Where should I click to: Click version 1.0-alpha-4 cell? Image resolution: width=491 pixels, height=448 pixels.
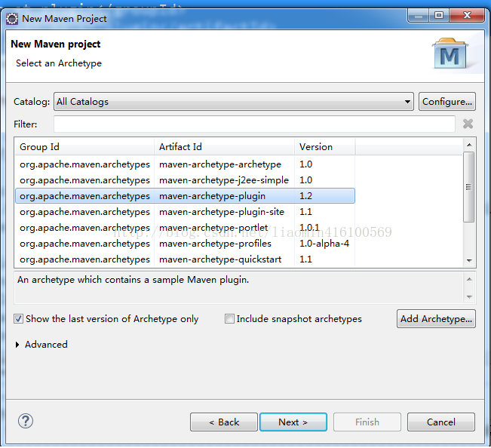(324, 244)
